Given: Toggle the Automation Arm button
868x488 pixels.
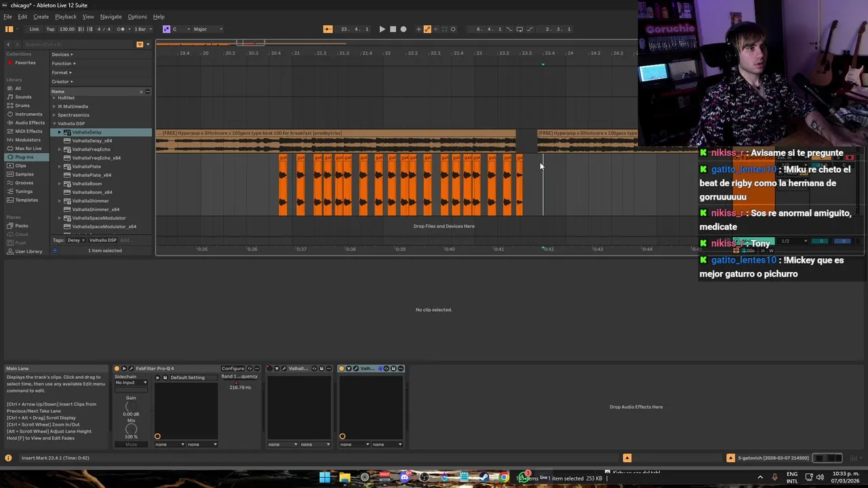Looking at the screenshot, I should point(427,29).
